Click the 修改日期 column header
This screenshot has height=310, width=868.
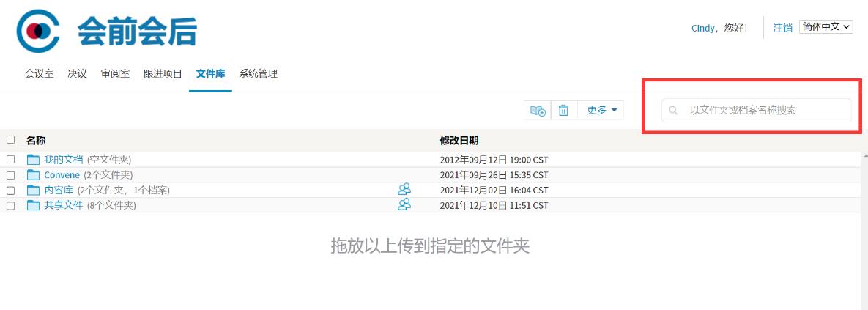459,140
